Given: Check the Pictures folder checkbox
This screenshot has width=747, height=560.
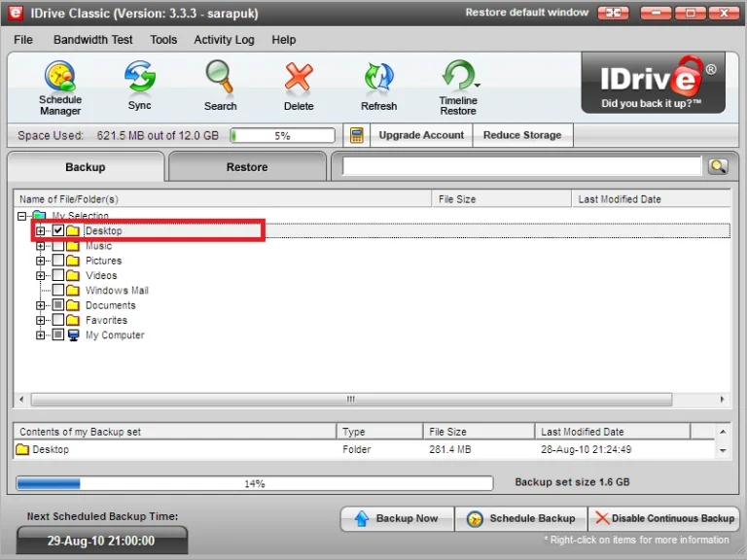Looking at the screenshot, I should point(58,261).
